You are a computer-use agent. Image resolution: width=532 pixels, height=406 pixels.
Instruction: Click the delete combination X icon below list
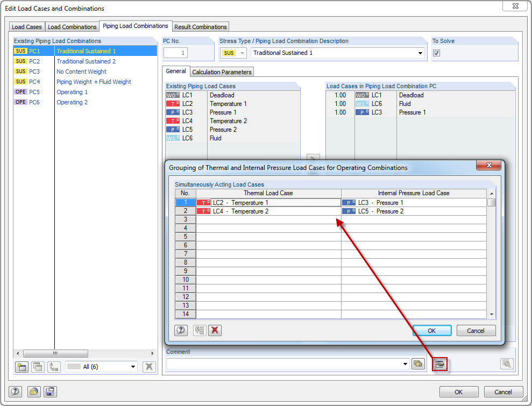pos(149,367)
